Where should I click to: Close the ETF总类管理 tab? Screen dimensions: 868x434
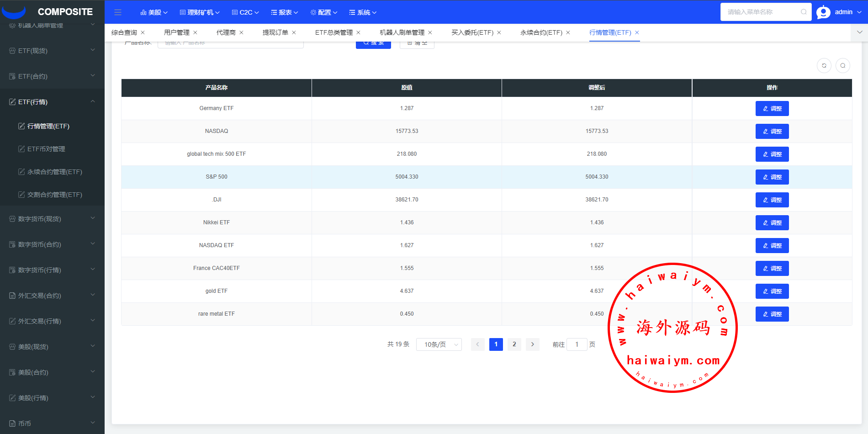point(359,32)
